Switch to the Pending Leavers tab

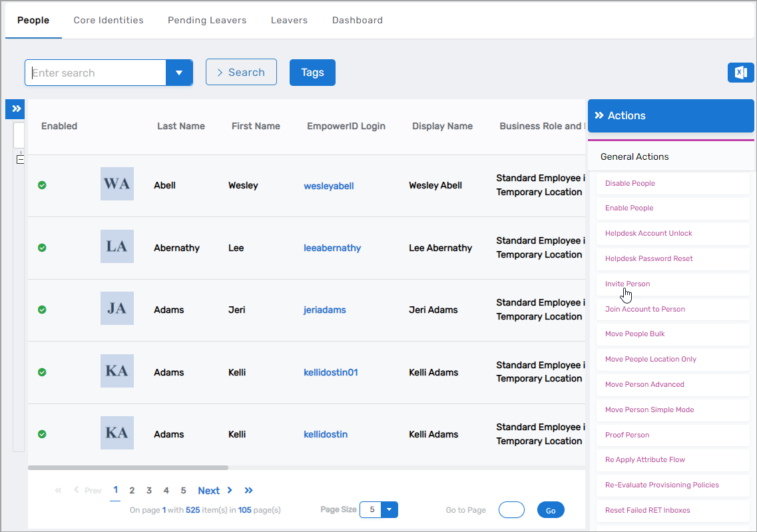[207, 20]
